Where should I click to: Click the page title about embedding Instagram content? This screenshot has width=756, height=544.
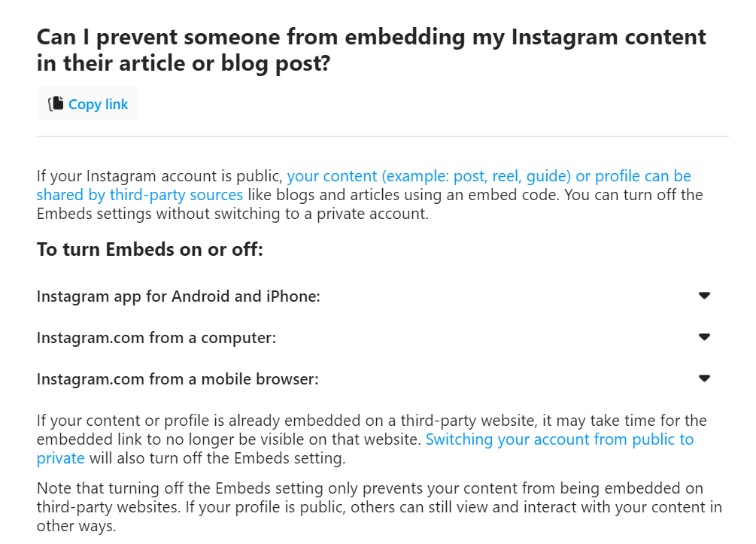tap(372, 50)
